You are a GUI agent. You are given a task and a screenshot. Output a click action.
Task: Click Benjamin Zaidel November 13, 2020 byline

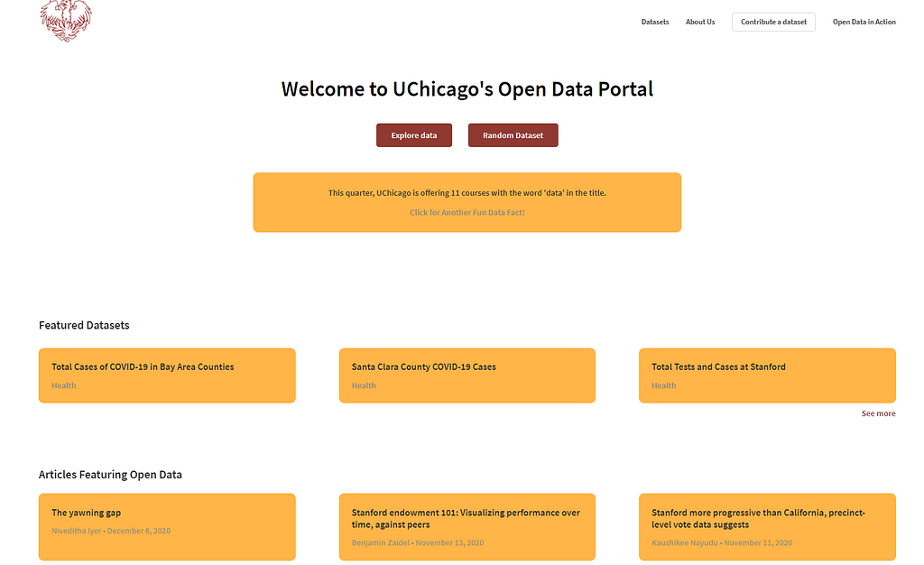click(x=417, y=542)
